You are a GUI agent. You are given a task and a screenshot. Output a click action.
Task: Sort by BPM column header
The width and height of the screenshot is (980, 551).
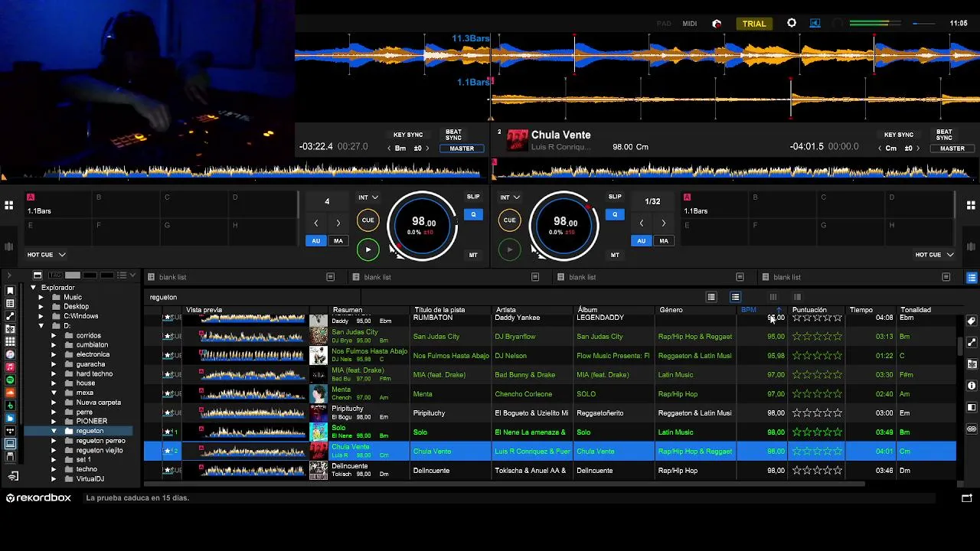coord(760,310)
